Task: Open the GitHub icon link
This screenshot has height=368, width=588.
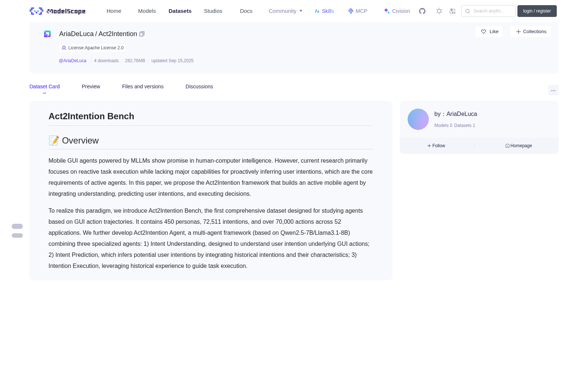Action: pyautogui.click(x=422, y=11)
